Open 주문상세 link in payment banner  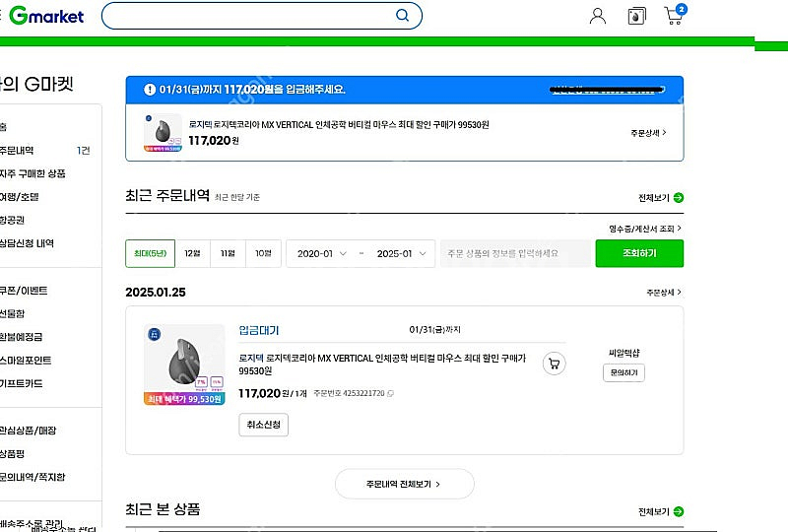click(648, 133)
